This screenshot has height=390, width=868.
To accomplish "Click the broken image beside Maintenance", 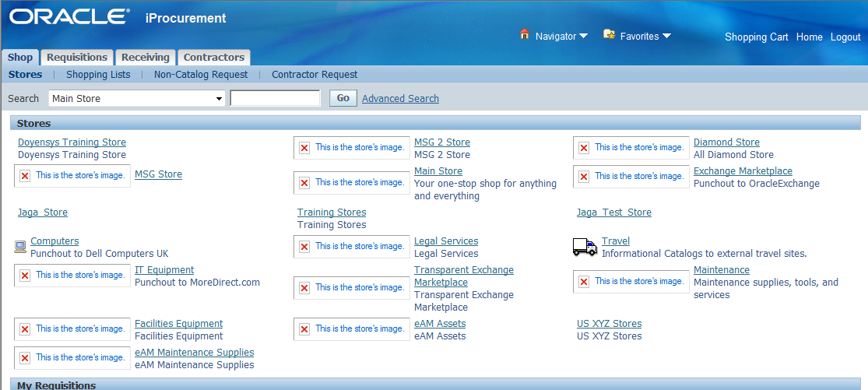I will click(631, 282).
